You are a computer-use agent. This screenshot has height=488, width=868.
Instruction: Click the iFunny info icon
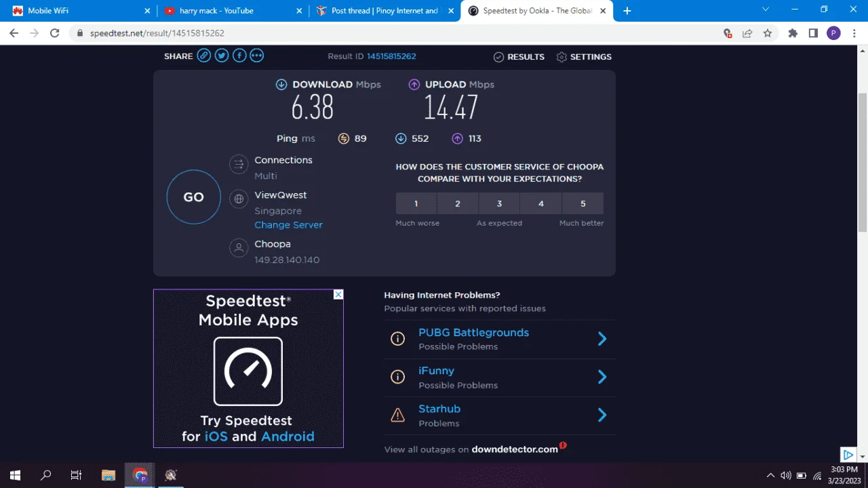coord(398,377)
